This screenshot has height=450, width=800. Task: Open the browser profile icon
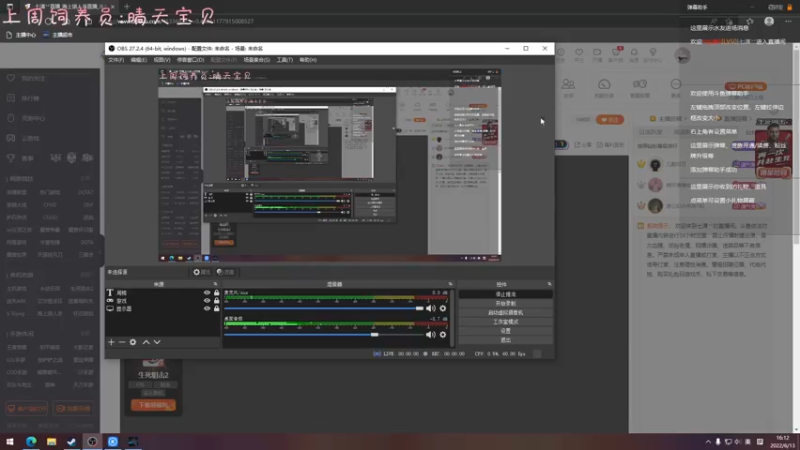point(769,21)
